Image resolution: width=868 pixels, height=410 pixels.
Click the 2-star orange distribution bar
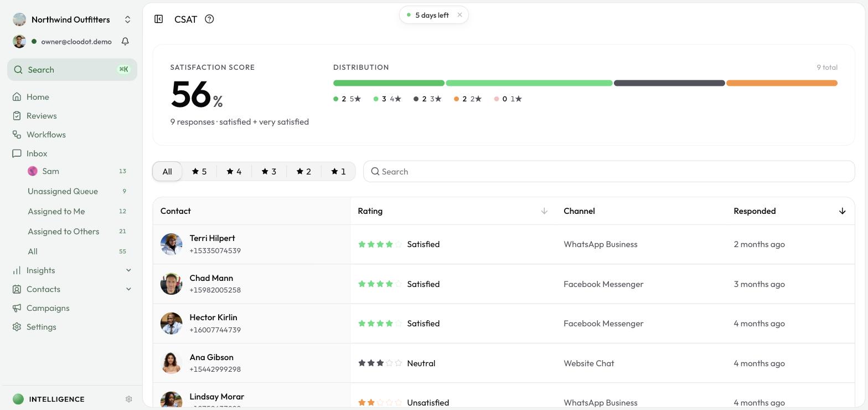click(782, 83)
